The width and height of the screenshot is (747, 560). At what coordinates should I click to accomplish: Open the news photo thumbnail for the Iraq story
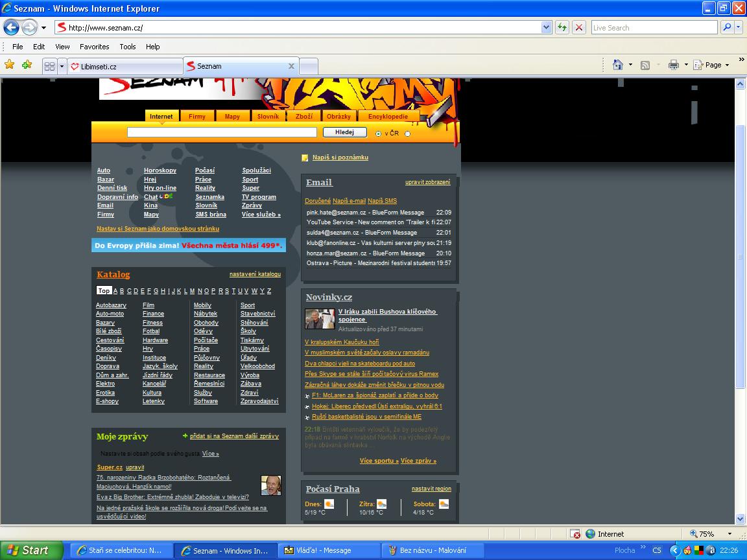320,319
